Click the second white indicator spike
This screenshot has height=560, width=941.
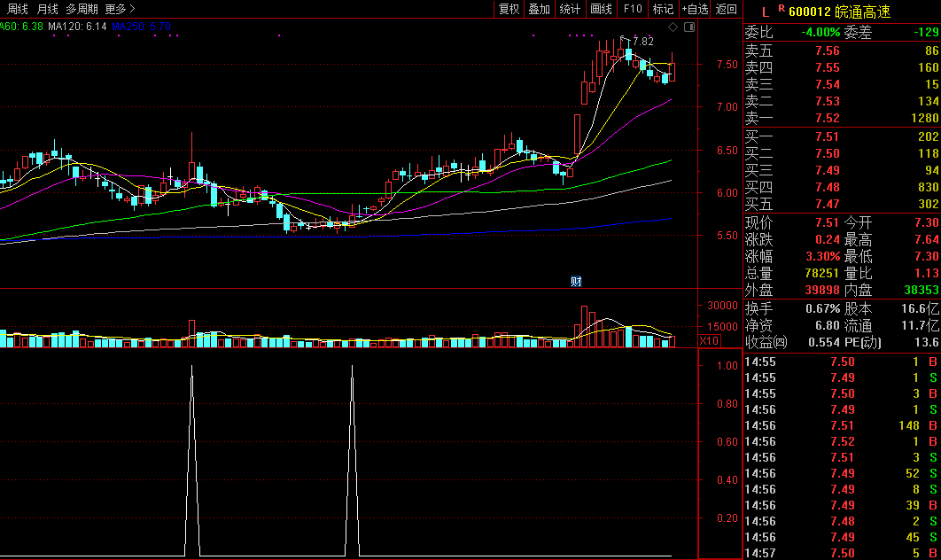pos(353,461)
